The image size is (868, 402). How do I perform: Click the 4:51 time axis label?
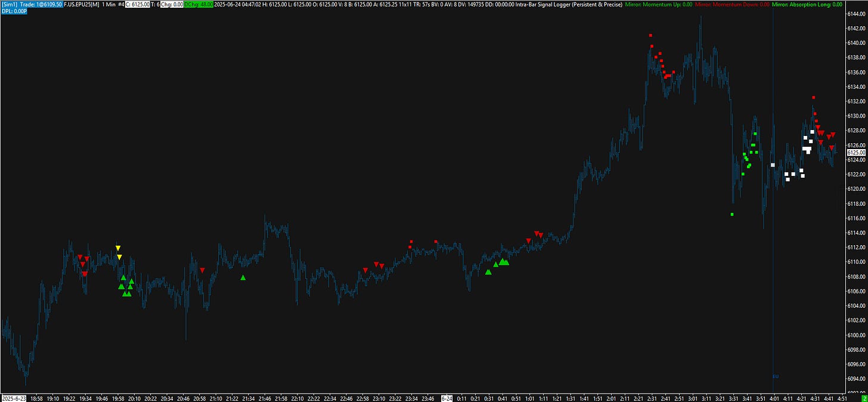click(x=842, y=398)
